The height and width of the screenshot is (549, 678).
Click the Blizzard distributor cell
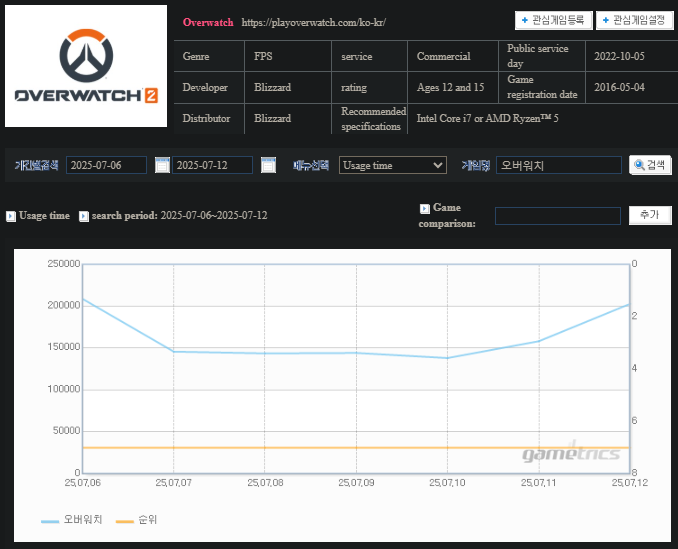[288, 118]
